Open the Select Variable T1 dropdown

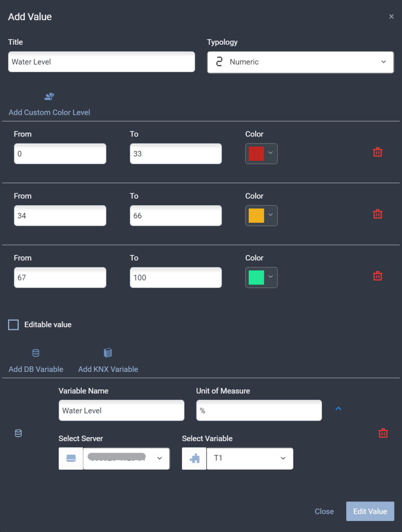(250, 459)
